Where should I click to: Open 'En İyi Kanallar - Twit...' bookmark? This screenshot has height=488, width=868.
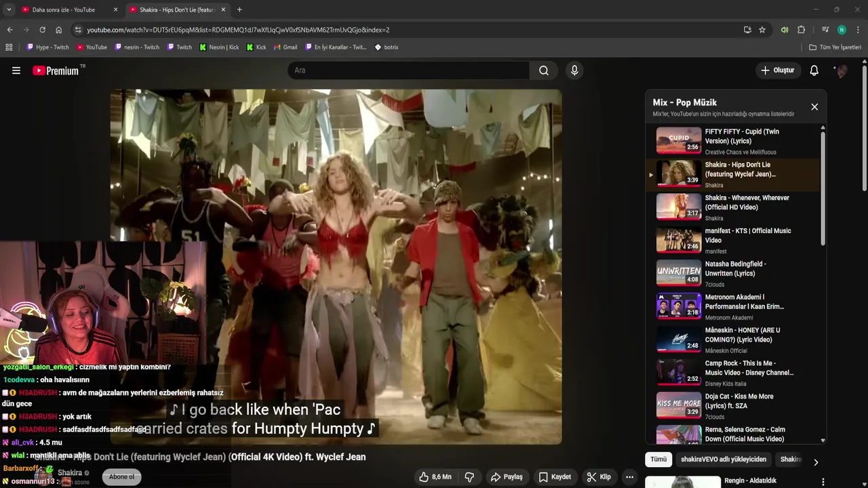click(x=336, y=47)
